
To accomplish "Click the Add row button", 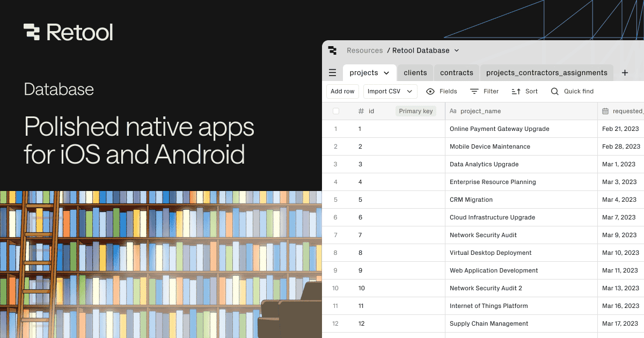I will pos(342,91).
